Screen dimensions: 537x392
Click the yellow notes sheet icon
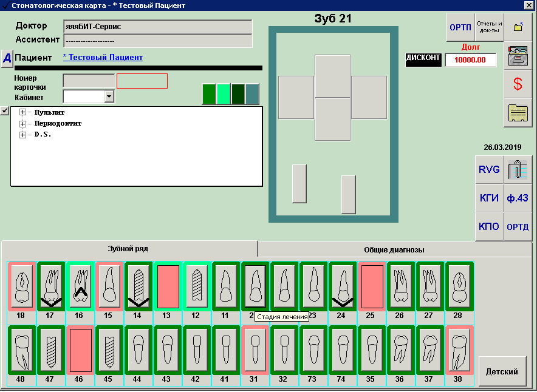pos(518,113)
